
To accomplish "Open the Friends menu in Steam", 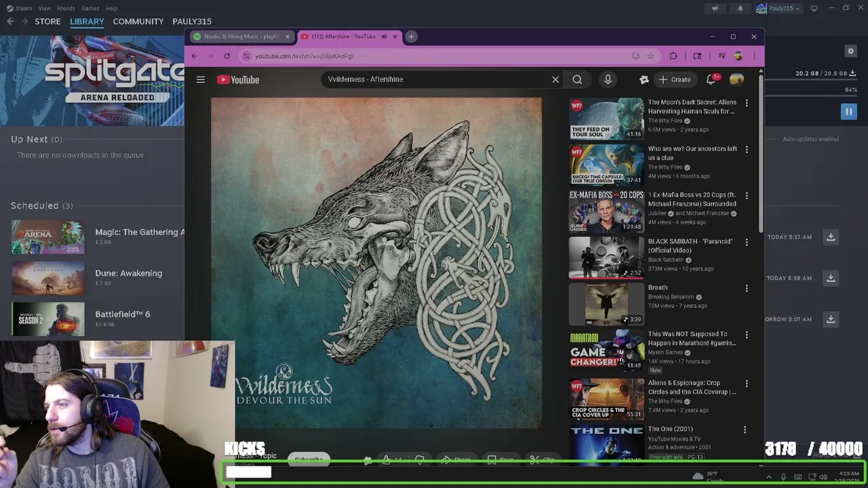I will click(66, 8).
